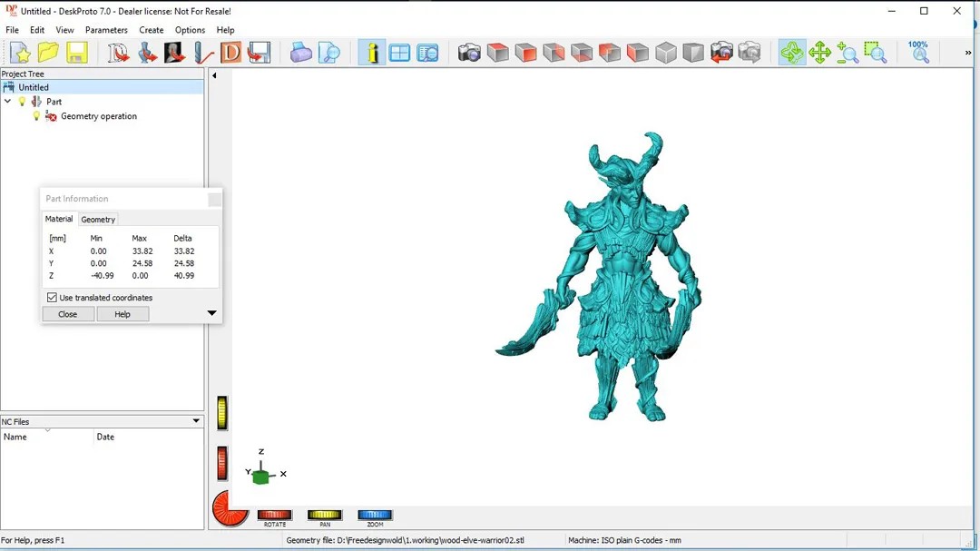Sort NC files by the Date column
Image resolution: width=980 pixels, height=551 pixels.
(149, 437)
